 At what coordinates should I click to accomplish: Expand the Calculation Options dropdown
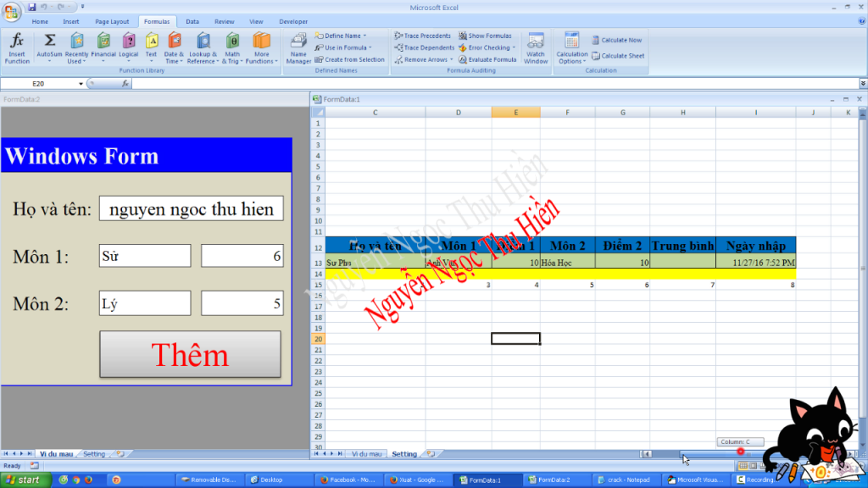pos(571,48)
